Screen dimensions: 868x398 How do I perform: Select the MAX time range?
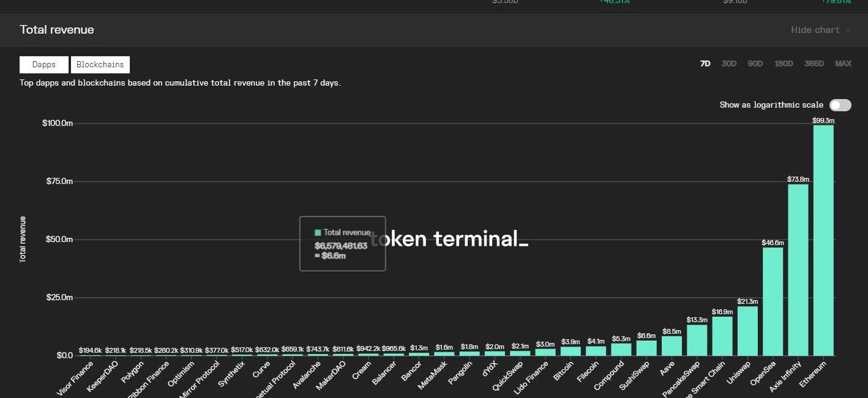pyautogui.click(x=843, y=64)
